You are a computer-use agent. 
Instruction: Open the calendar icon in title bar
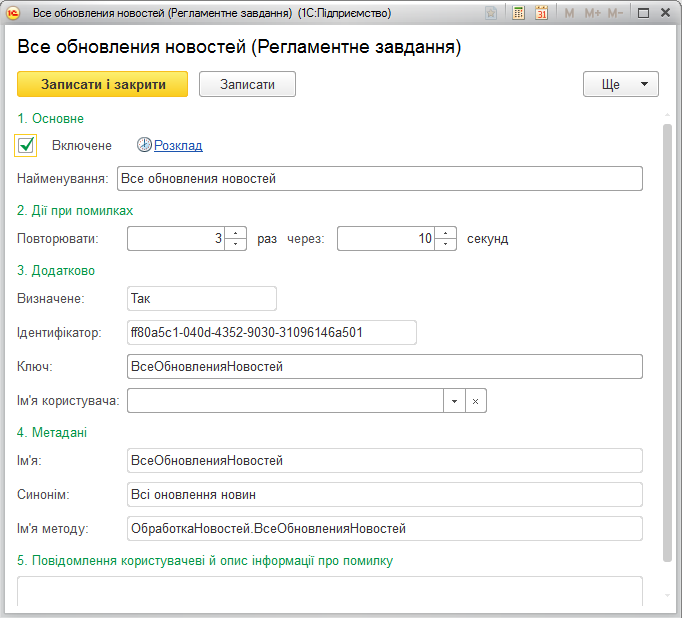click(x=542, y=13)
